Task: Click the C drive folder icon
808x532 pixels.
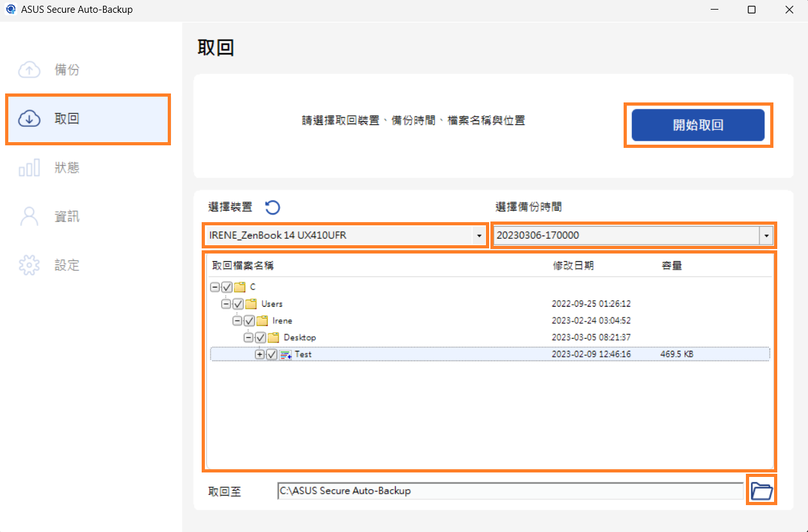Action: click(240, 287)
